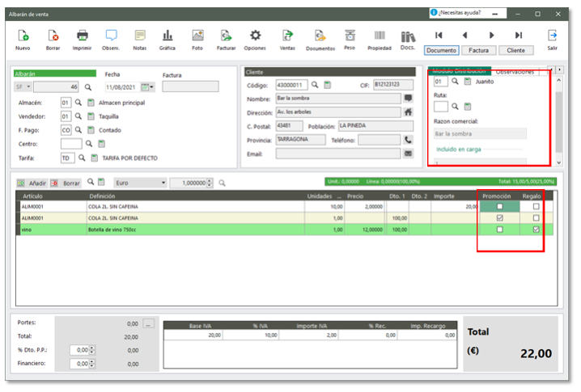Image resolution: width=581 pixels, height=392 pixels.
Task: Open the ¿Necesitas ayuda? options menu
Action: 495,13
